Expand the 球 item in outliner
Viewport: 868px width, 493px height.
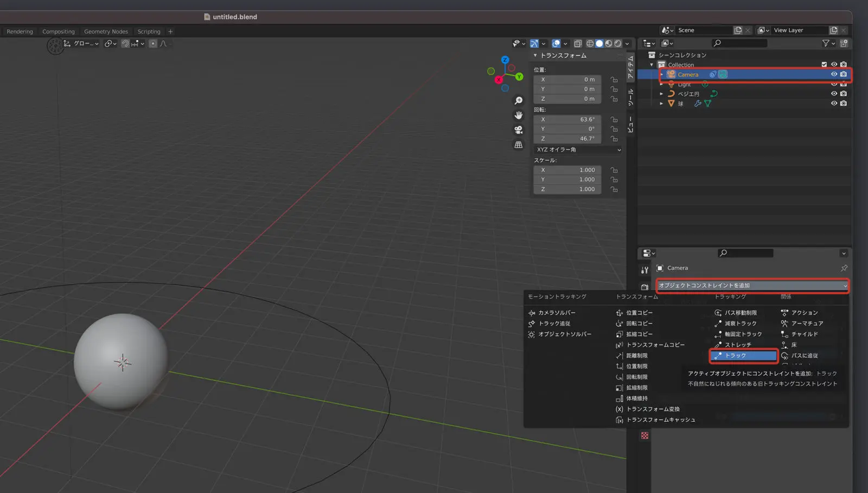coord(661,104)
